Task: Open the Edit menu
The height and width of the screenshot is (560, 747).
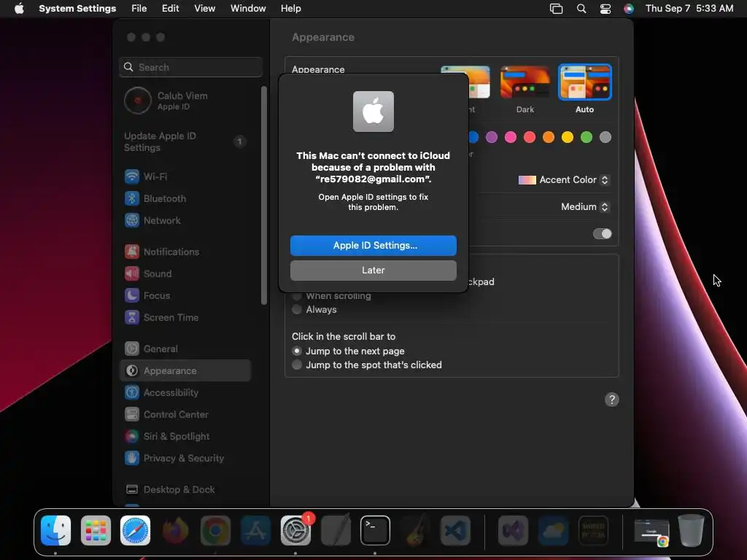Action: pyautogui.click(x=170, y=9)
